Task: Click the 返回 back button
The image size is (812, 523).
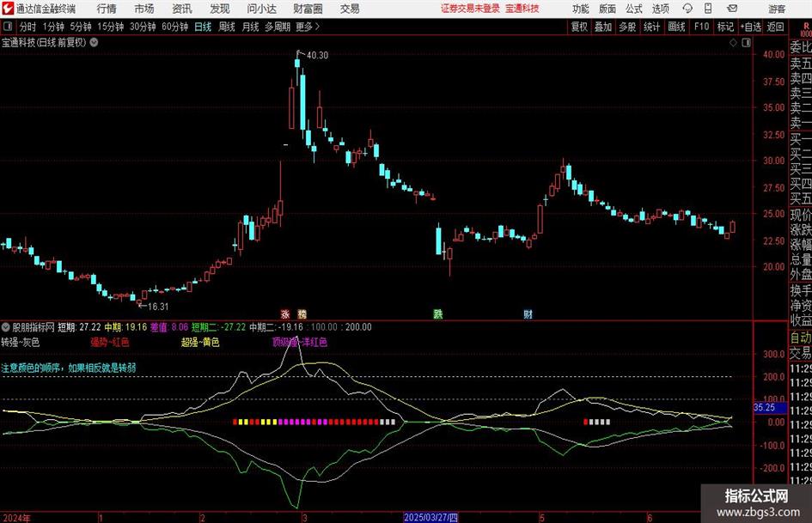Action: [775, 27]
